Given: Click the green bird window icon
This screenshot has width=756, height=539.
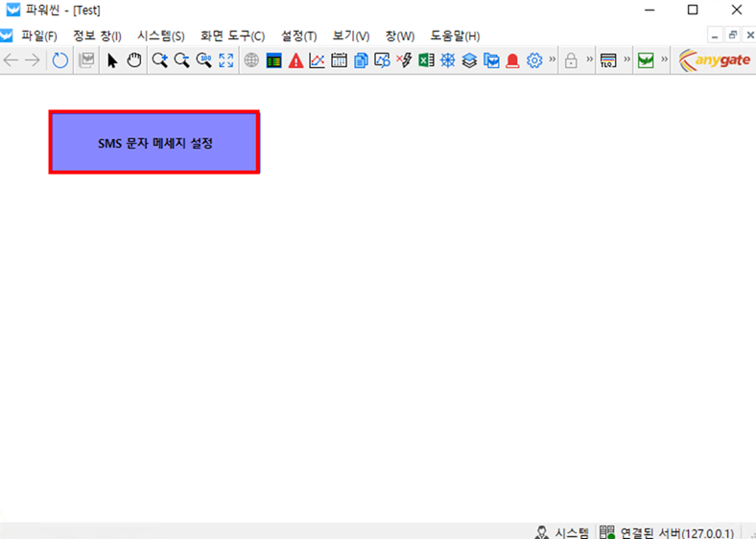Looking at the screenshot, I should tap(646, 60).
